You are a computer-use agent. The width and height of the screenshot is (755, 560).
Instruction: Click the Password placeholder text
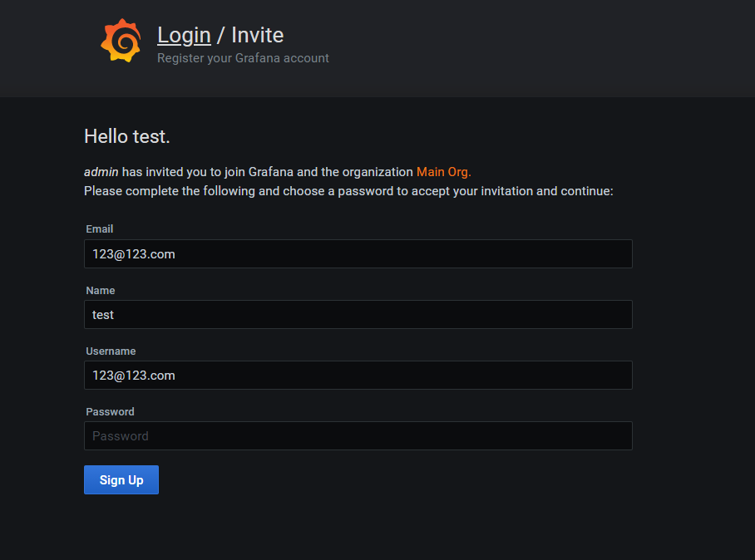coord(120,435)
